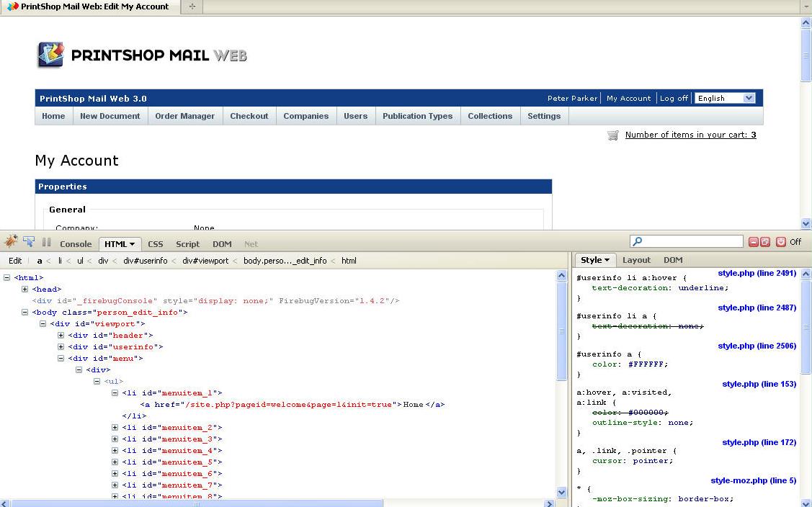Screen dimensions: 812x507
Task: Expand the menuitem_6 node
Action: coord(115,473)
